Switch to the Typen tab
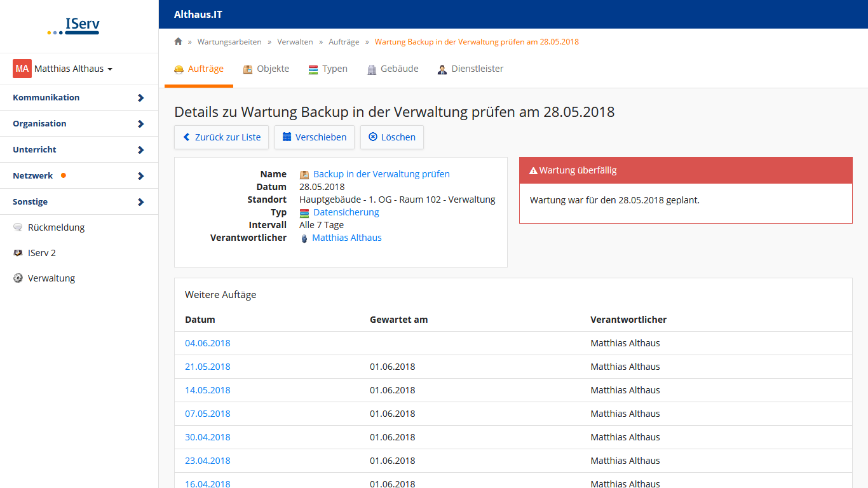 point(328,69)
